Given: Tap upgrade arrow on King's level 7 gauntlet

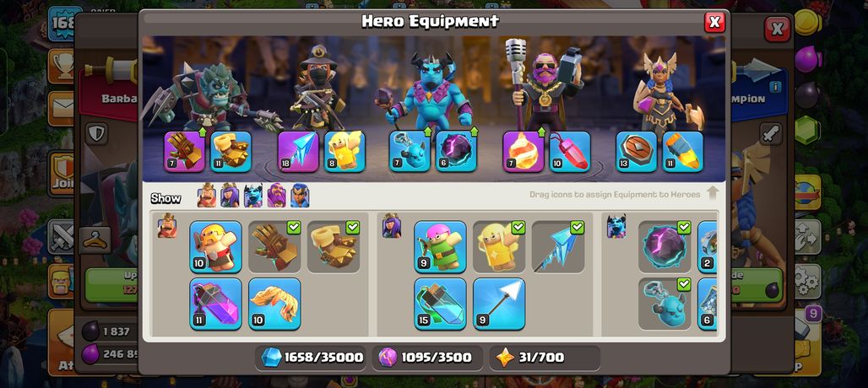Looking at the screenshot, I should (x=202, y=132).
